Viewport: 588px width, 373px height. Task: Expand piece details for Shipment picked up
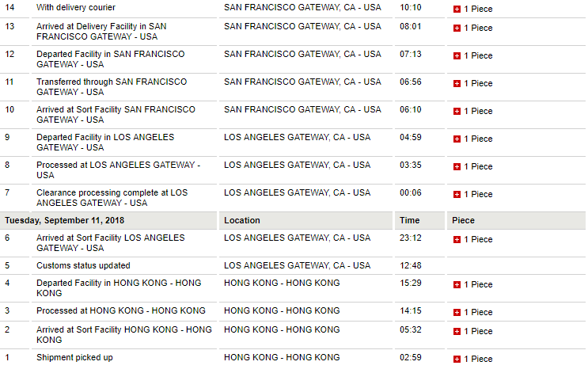[x=457, y=360]
